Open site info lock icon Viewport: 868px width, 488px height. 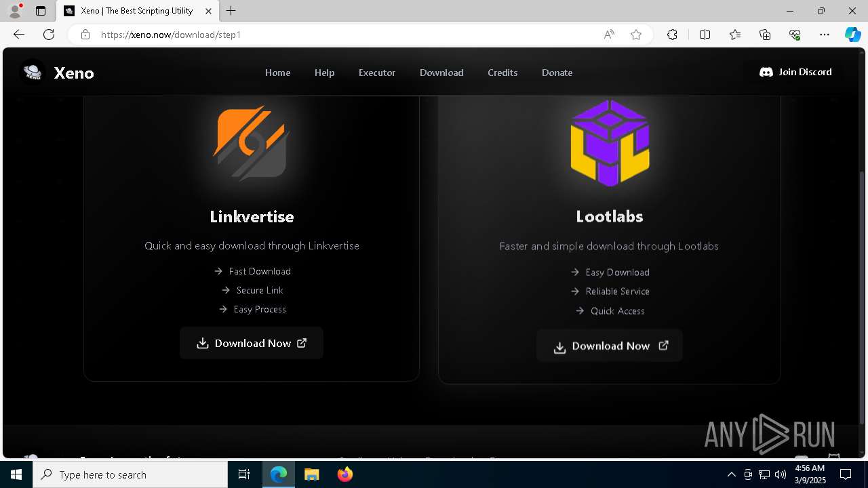coord(85,35)
